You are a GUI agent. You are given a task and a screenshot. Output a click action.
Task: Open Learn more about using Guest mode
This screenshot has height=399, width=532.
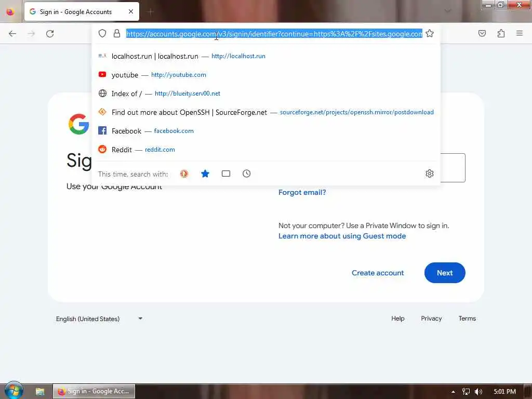tap(342, 236)
